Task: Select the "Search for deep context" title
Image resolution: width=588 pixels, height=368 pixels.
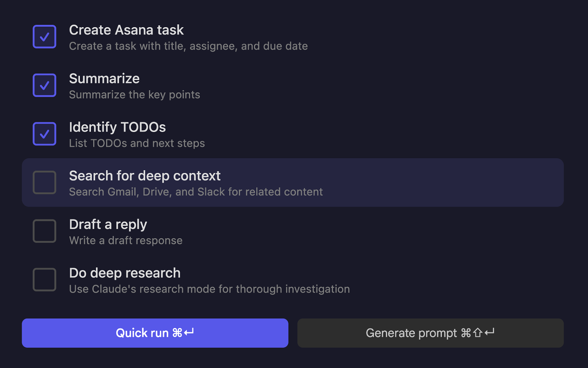Action: click(x=145, y=176)
